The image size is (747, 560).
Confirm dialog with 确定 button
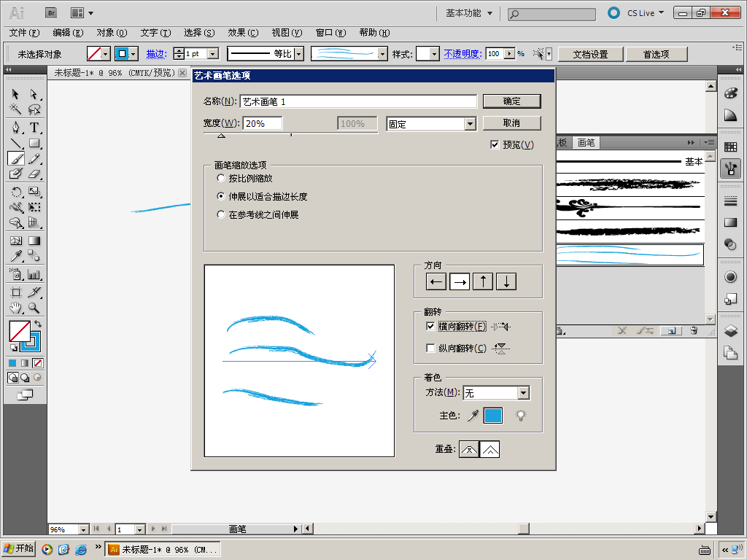click(511, 101)
